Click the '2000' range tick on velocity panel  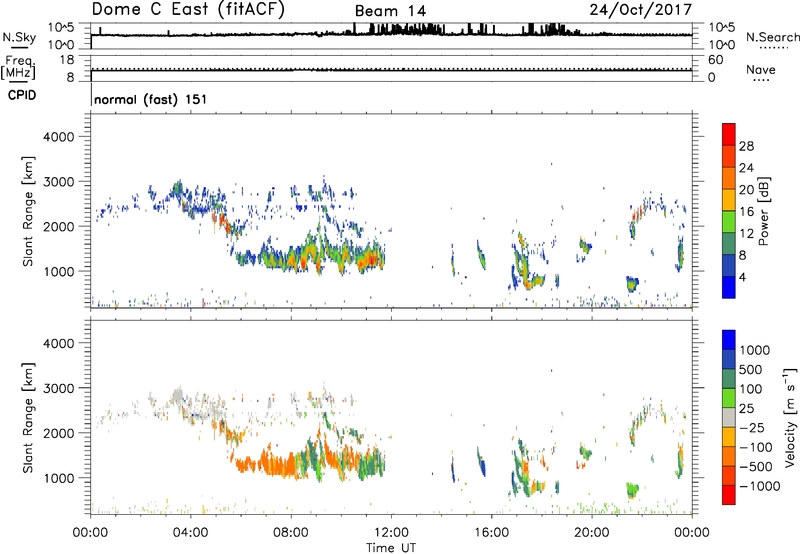point(59,433)
